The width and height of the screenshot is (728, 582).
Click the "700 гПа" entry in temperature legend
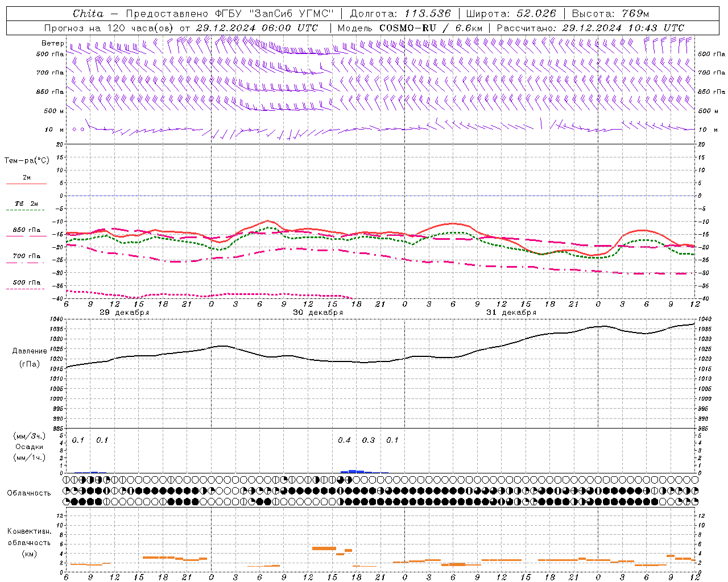pos(27,256)
